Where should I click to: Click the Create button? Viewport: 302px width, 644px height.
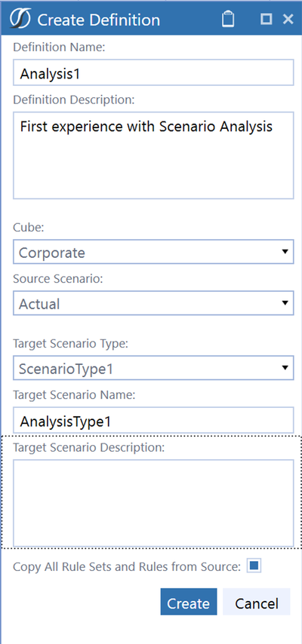pyautogui.click(x=189, y=602)
